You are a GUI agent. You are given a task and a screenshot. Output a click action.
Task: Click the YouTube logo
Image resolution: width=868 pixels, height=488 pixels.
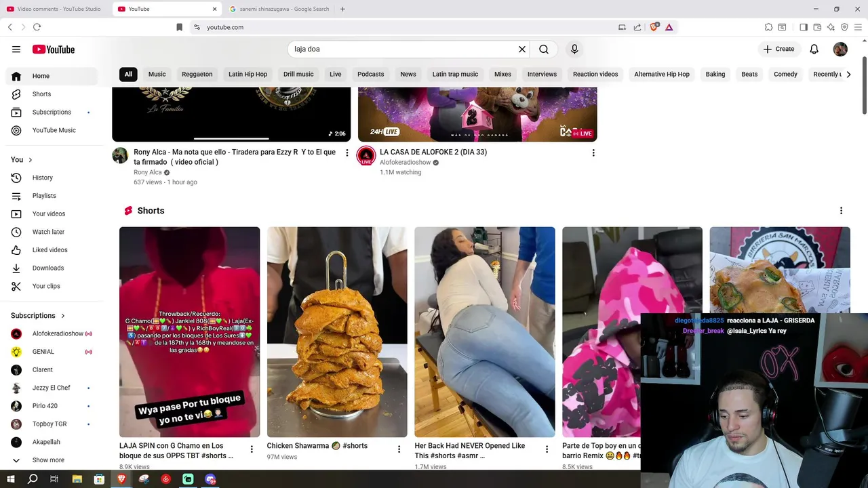(53, 49)
